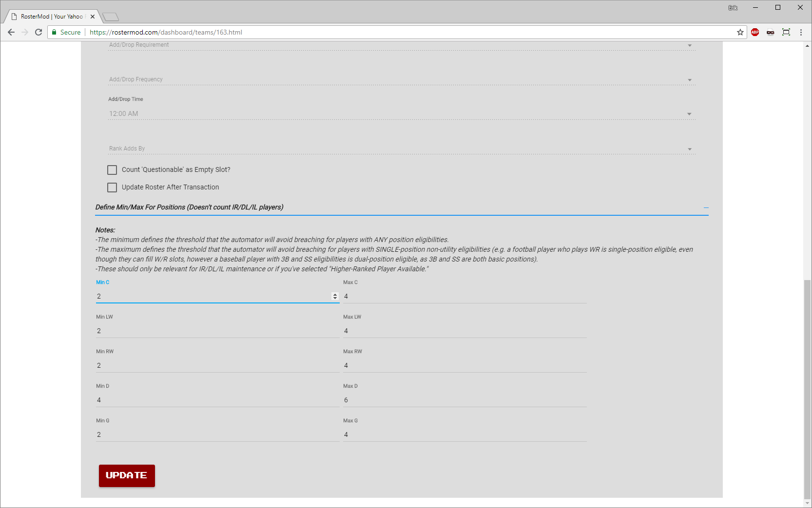The width and height of the screenshot is (812, 508).
Task: Check Count 'Questionable' as Empty Slot
Action: (x=112, y=170)
